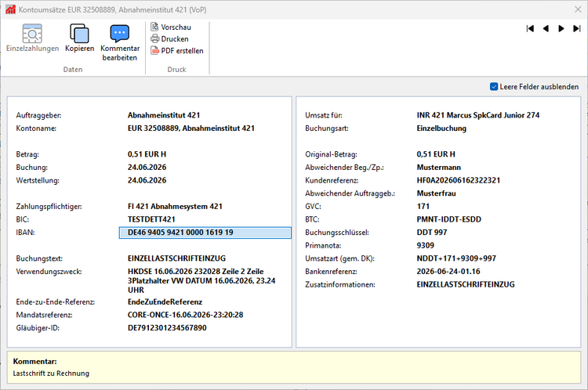This screenshot has width=588, height=390.
Task: Click Drucken to print
Action: [x=170, y=38]
